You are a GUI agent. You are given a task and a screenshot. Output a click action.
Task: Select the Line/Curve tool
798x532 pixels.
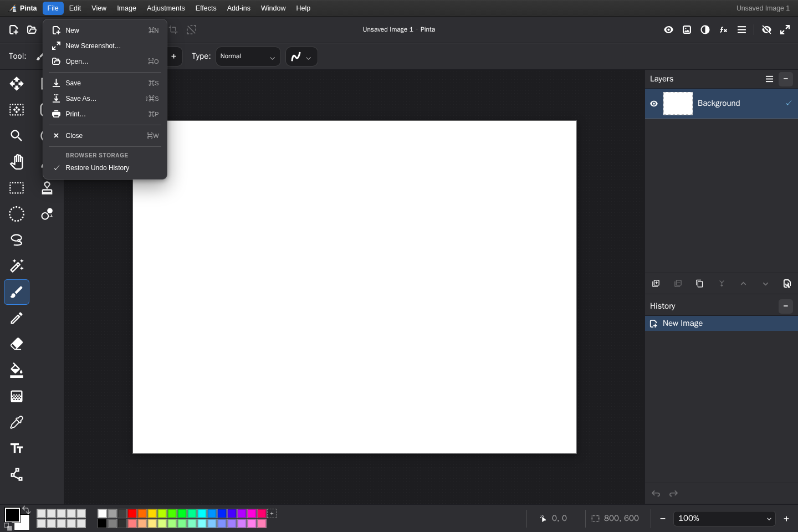point(17,474)
